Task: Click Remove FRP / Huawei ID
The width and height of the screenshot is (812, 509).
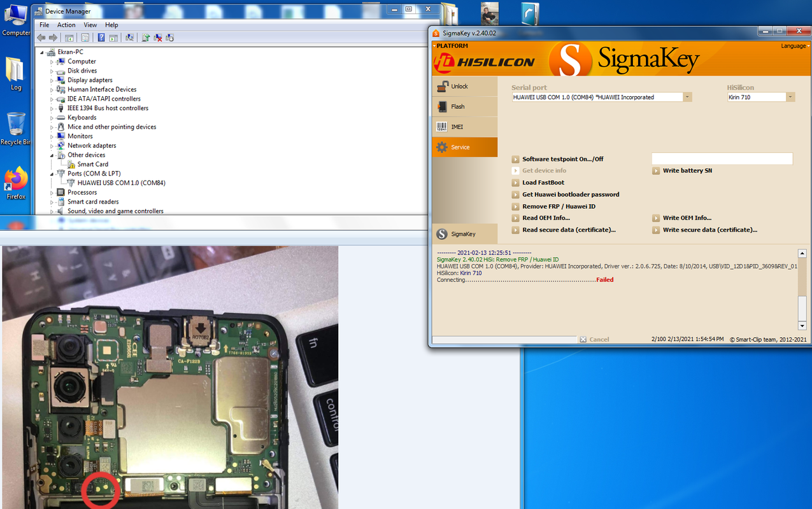Action: click(554, 207)
